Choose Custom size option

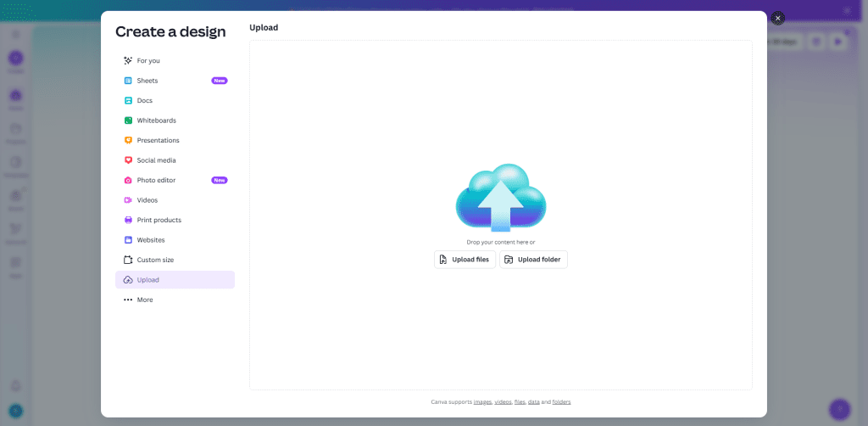pos(175,260)
